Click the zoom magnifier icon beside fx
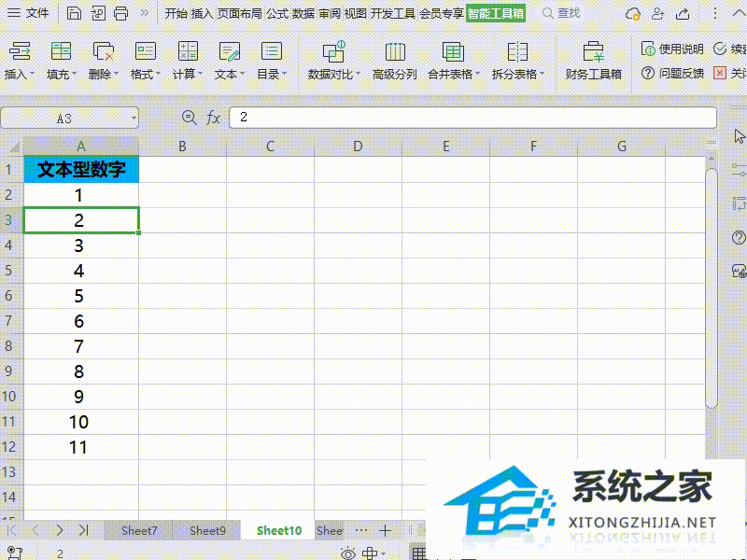 (190, 118)
